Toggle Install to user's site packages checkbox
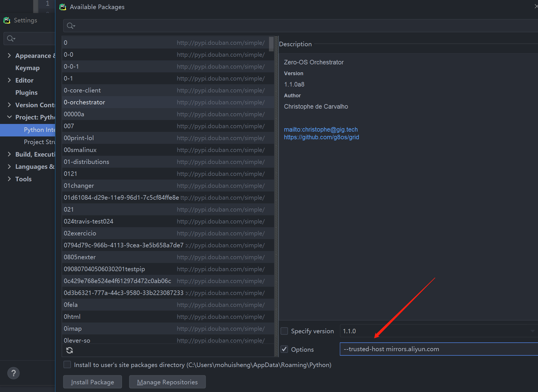Image resolution: width=538 pixels, height=392 pixels. pyautogui.click(x=67, y=364)
